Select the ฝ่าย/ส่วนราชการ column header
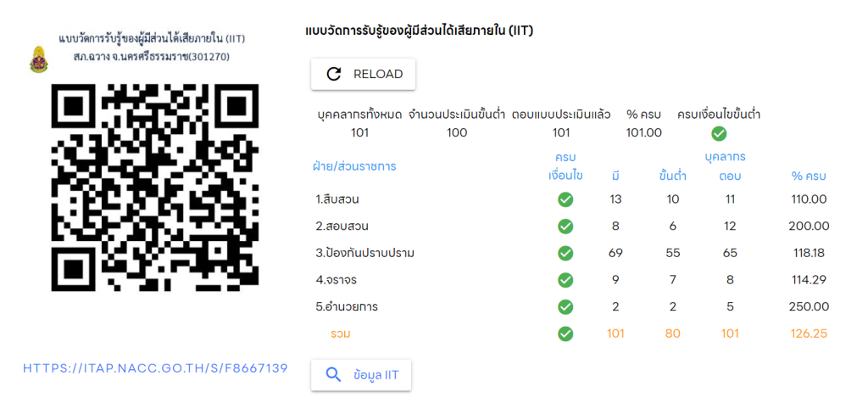Viewport: 868px width, 398px height. coord(355,166)
